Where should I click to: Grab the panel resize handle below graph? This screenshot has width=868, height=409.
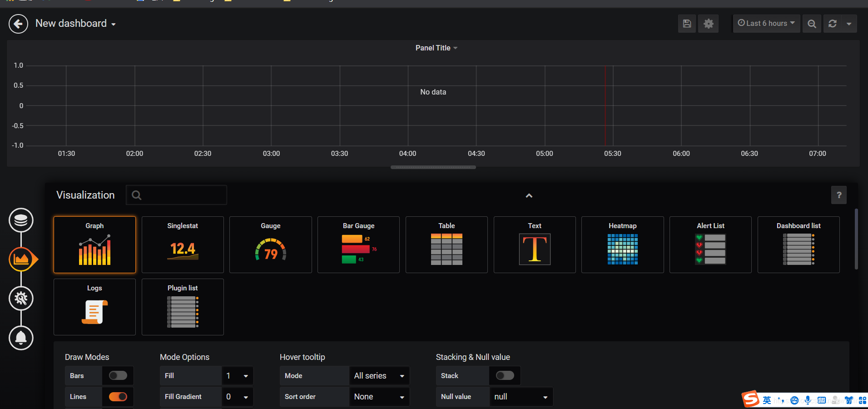coord(433,167)
